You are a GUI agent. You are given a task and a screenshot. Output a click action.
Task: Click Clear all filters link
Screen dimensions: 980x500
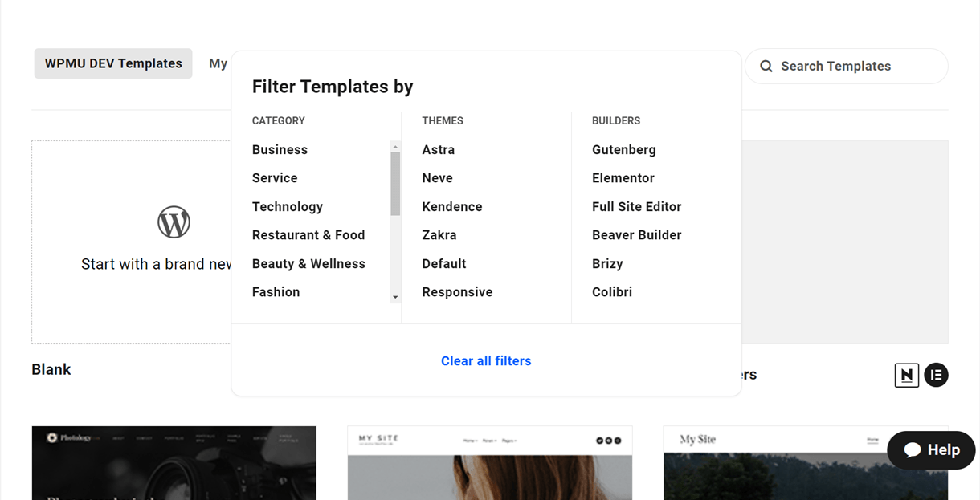[x=486, y=361]
